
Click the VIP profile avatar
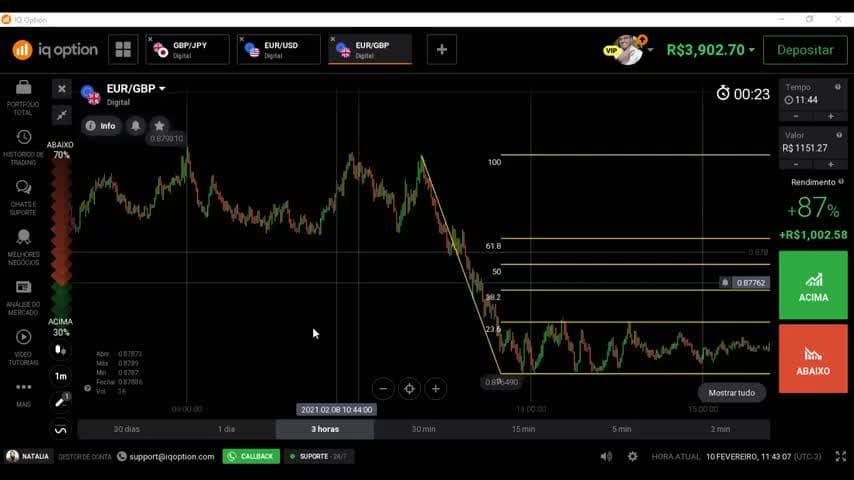(627, 50)
